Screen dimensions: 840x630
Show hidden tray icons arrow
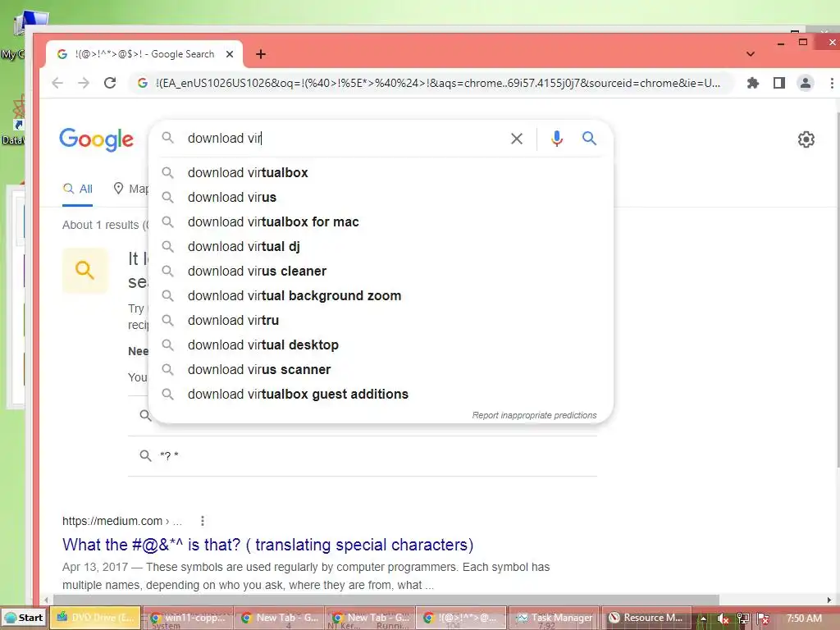coord(703,619)
